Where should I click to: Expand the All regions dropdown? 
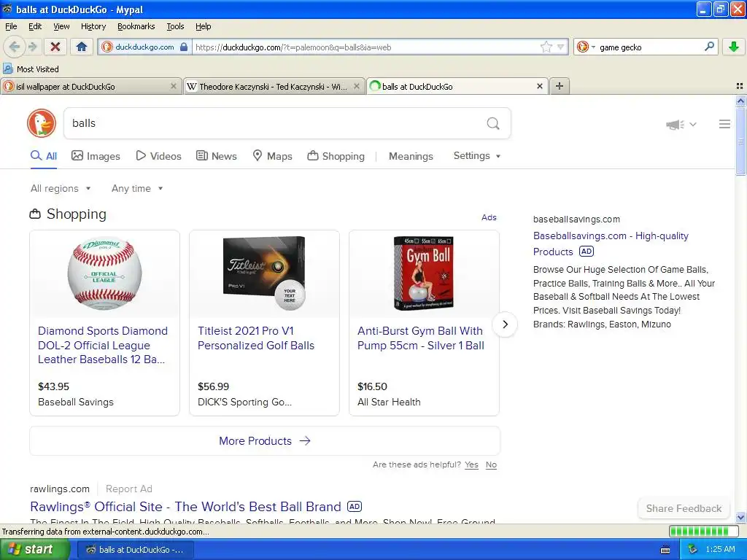click(61, 189)
